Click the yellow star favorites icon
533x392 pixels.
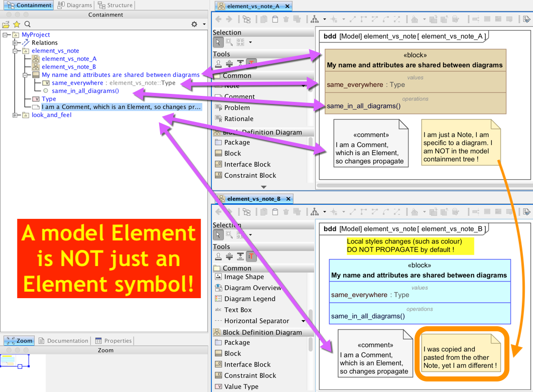point(17,24)
